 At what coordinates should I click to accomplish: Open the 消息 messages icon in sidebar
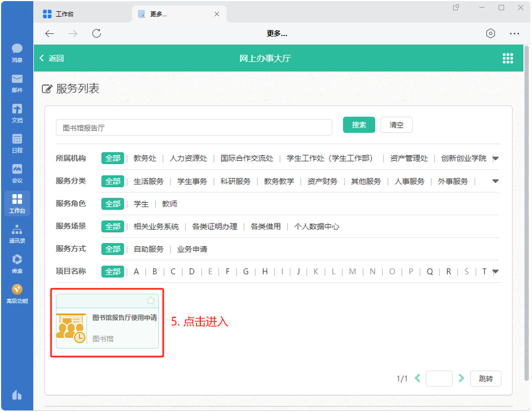(x=17, y=52)
